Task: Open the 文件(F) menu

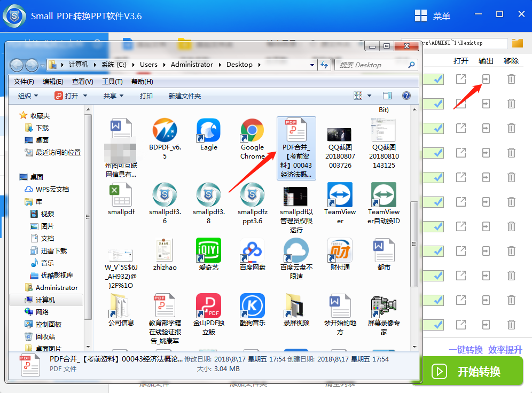Action: point(24,82)
